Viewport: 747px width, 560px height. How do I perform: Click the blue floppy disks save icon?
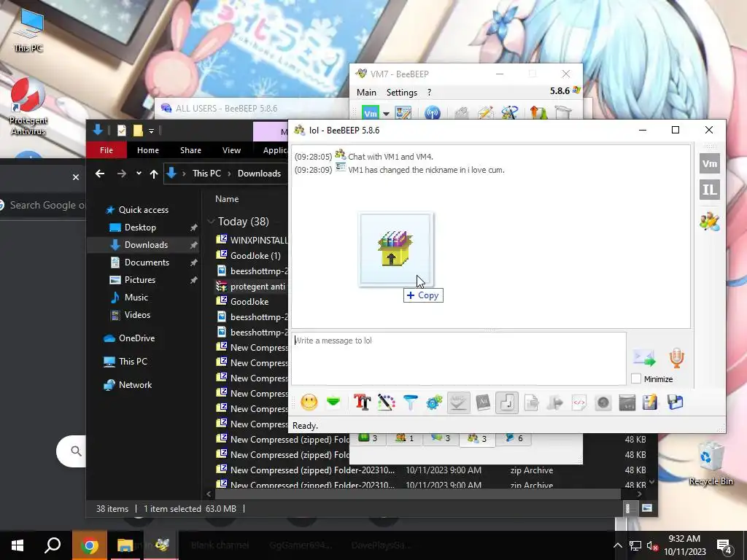pyautogui.click(x=675, y=402)
